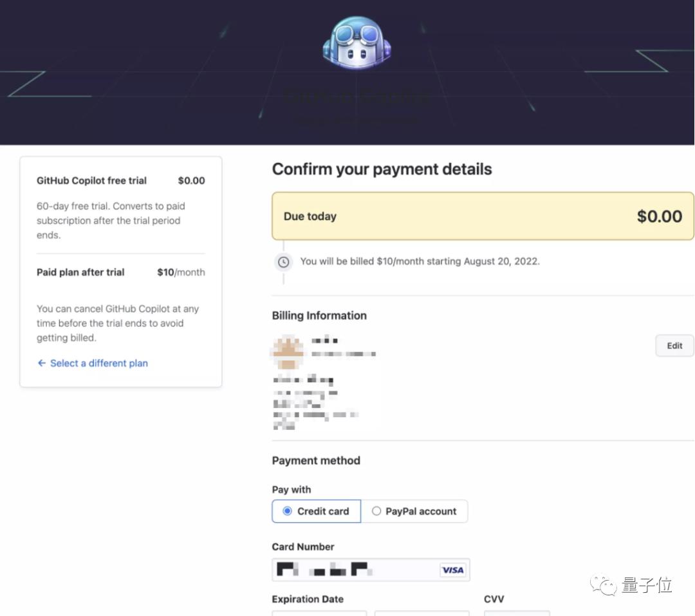Focus the Card Number input field

(x=355, y=570)
